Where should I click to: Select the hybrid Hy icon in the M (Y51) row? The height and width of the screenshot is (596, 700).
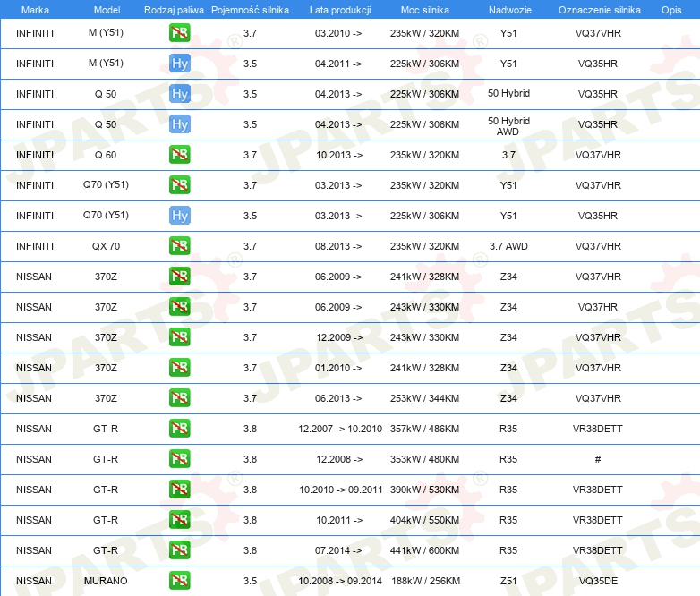[x=180, y=64]
